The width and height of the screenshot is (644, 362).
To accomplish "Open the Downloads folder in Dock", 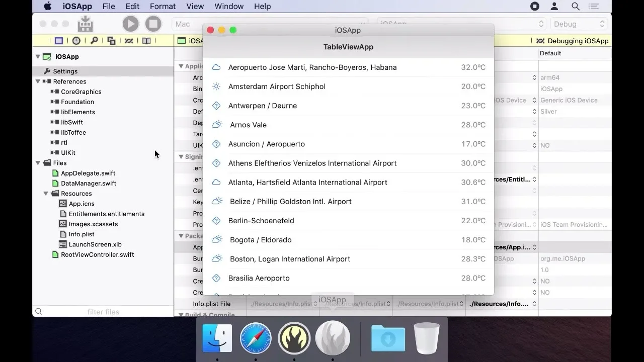I will pos(388,338).
